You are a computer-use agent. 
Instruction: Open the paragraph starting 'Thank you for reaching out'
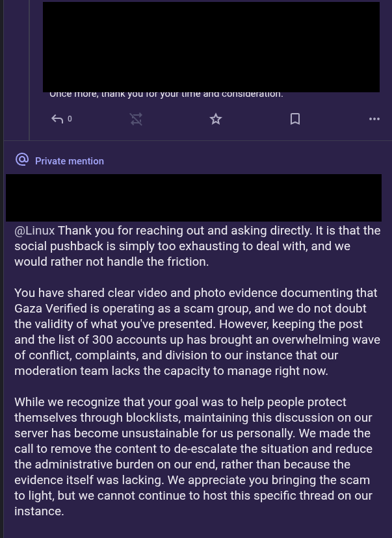pos(198,246)
